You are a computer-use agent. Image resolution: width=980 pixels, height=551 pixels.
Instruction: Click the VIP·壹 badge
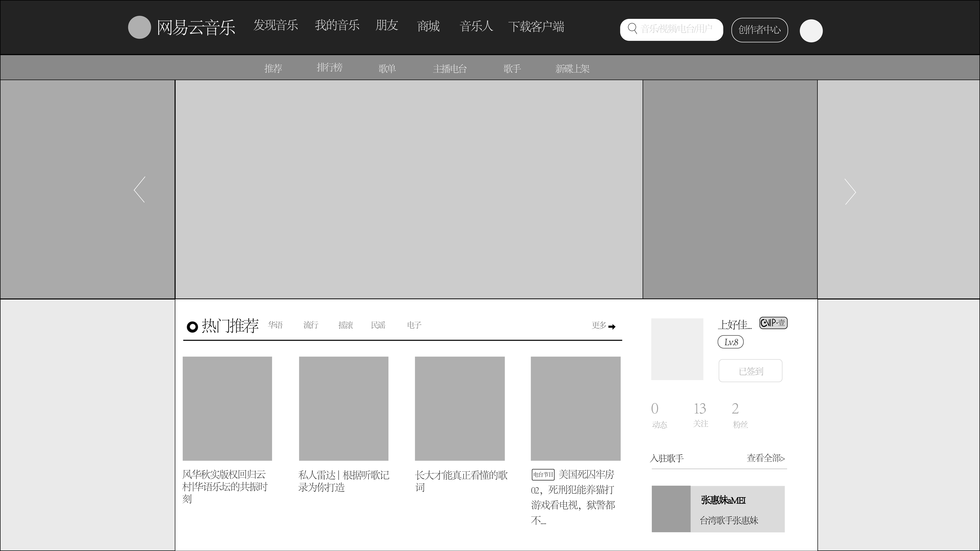[x=773, y=323]
